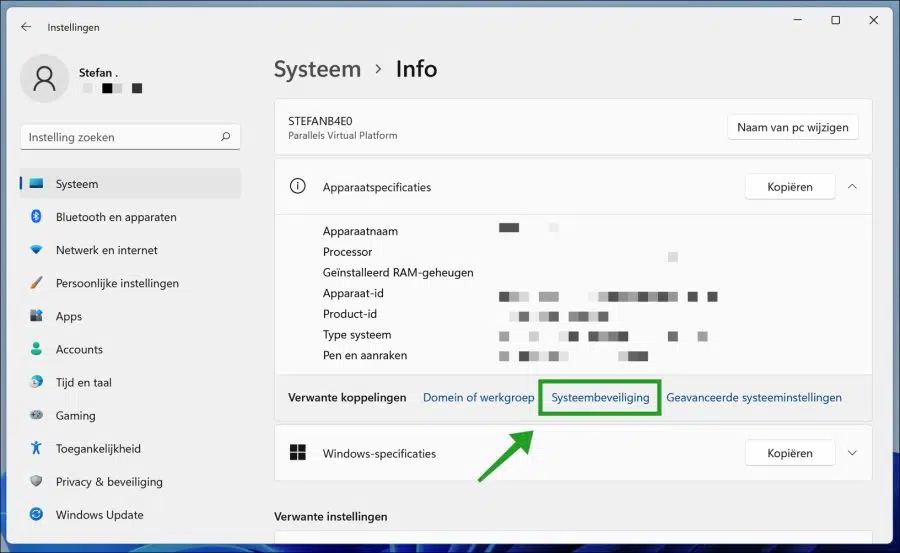
Task: Click the Gaming controller icon
Action: click(x=36, y=415)
